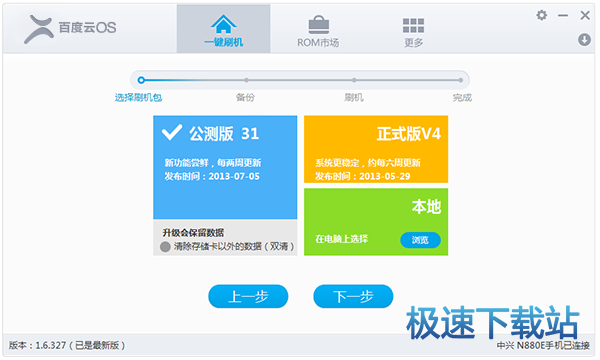Minimize the 百度云OS window
This screenshot has width=600, height=360.
coord(562,15)
